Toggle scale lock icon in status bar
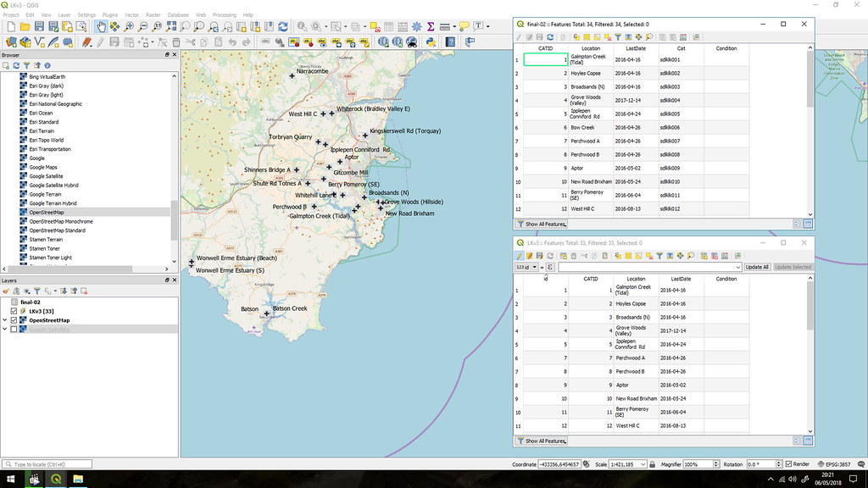Screen dimensions: 868x488 (x=652, y=464)
